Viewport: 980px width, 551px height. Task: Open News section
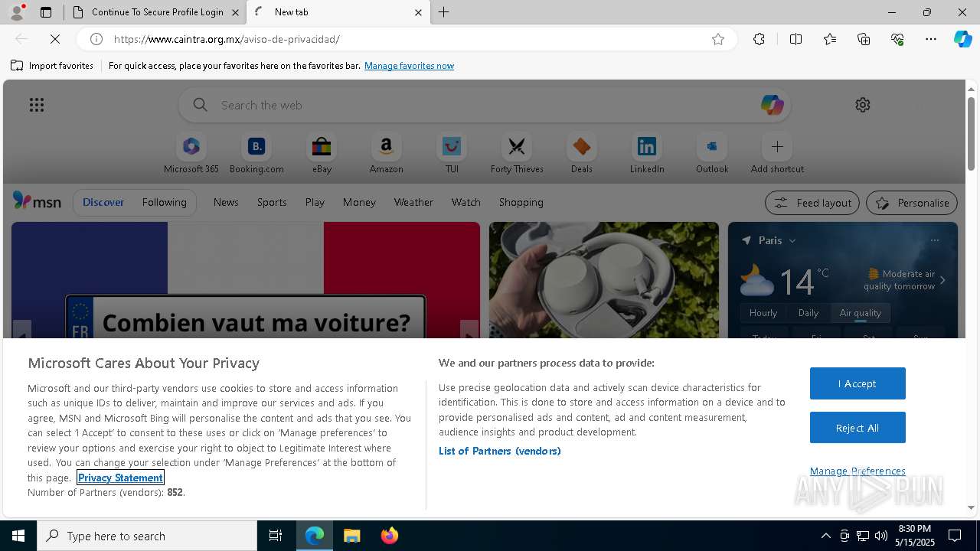[226, 202]
